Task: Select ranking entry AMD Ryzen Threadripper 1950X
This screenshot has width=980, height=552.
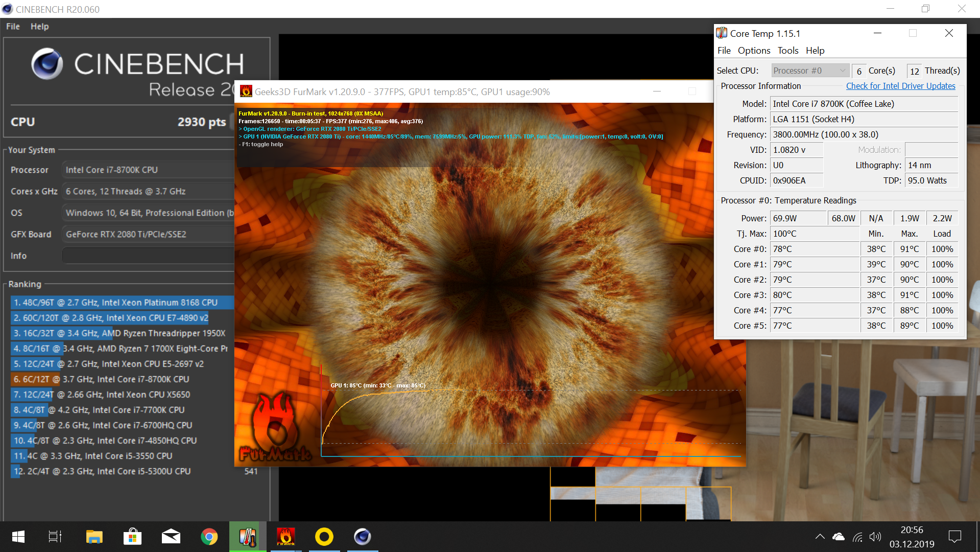Action: (x=122, y=333)
